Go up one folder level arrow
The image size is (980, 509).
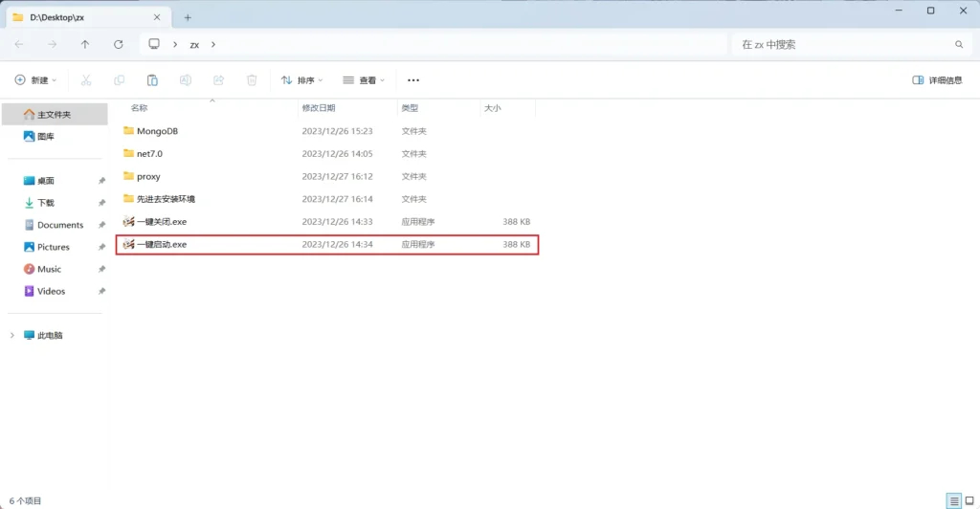(85, 44)
